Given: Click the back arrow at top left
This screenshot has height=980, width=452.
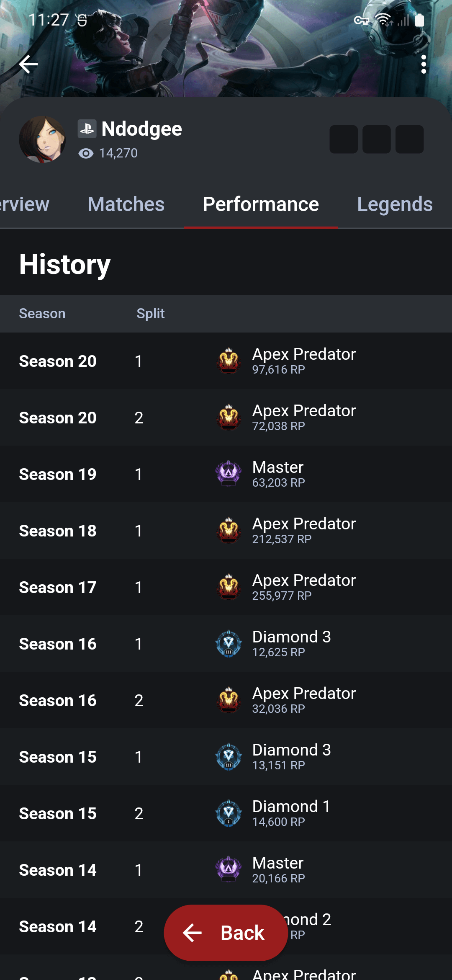Looking at the screenshot, I should click(28, 64).
